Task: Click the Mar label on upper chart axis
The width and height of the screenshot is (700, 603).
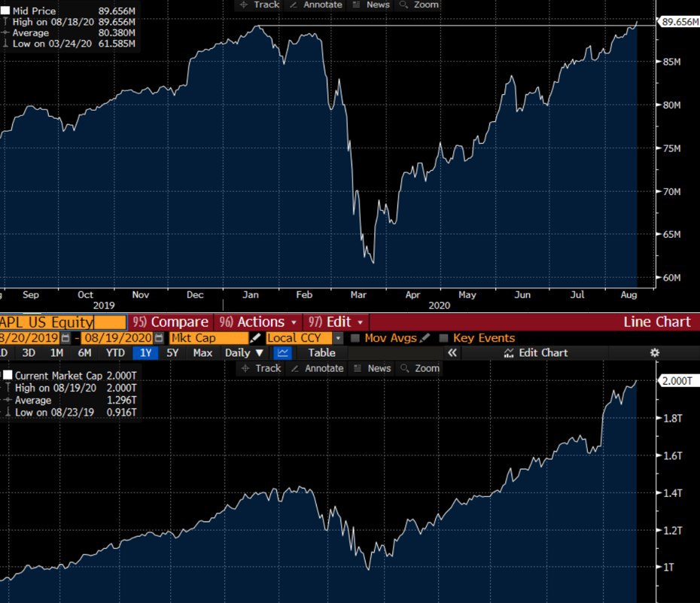Action: (x=358, y=294)
